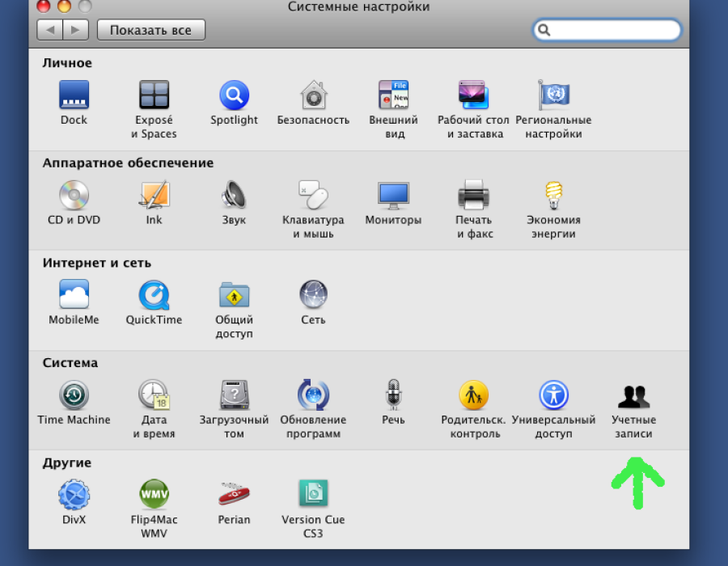Click the Показать все button
The width and height of the screenshot is (728, 566).
click(151, 30)
